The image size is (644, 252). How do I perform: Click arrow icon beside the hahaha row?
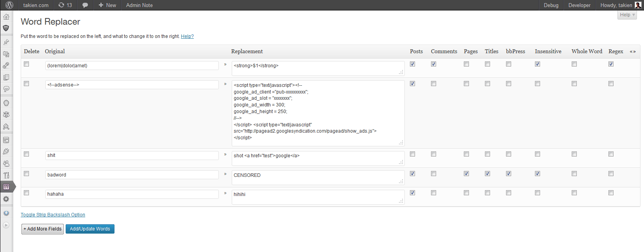[x=225, y=193]
